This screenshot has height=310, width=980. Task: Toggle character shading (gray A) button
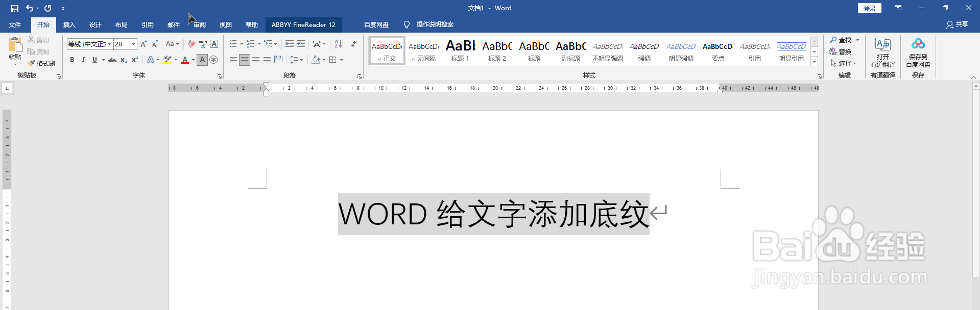(x=202, y=60)
